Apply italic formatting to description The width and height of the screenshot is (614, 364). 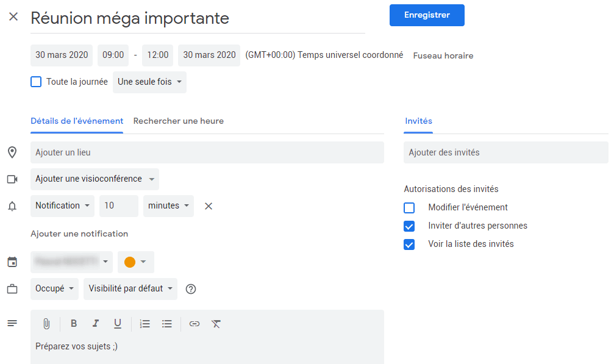click(95, 324)
